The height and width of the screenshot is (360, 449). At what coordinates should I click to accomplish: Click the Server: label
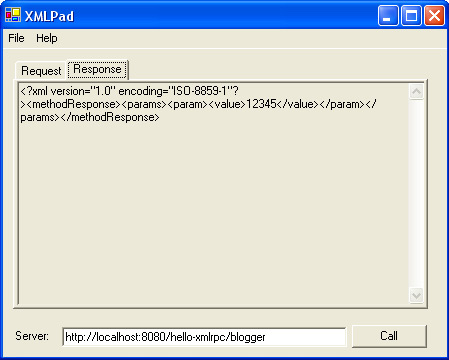pyautogui.click(x=32, y=336)
